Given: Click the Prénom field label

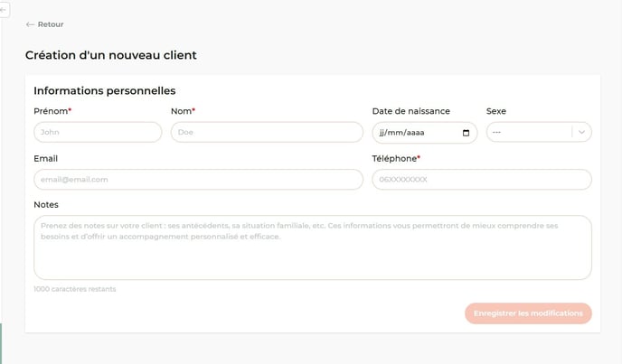Looking at the screenshot, I should (52, 111).
